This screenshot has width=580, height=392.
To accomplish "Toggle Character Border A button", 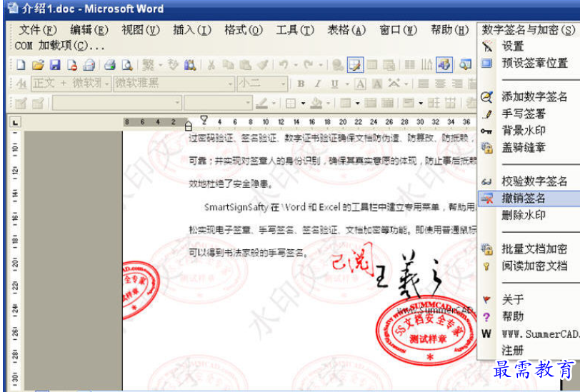I will pos(360,84).
